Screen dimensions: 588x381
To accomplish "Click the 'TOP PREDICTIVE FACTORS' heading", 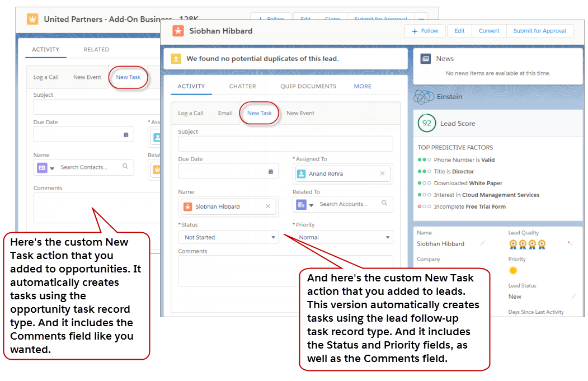I will point(455,148).
